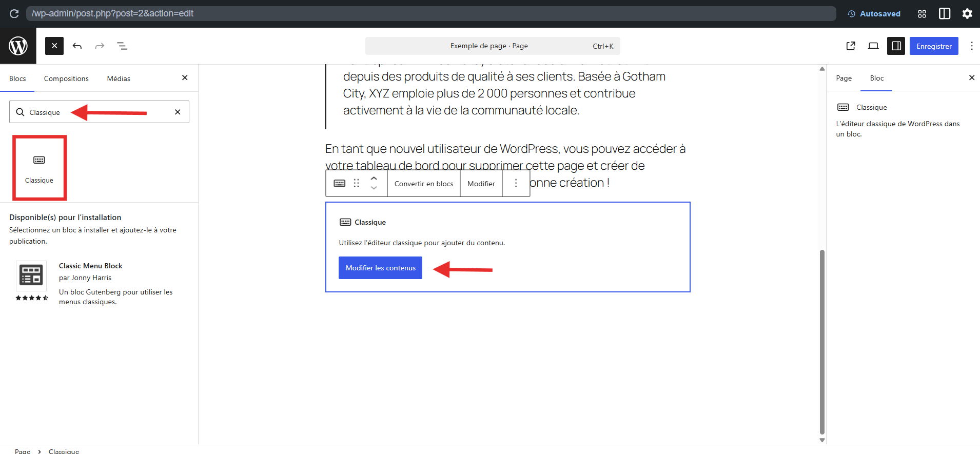
Task: Toggle the settings sidebar panel
Action: [896, 46]
